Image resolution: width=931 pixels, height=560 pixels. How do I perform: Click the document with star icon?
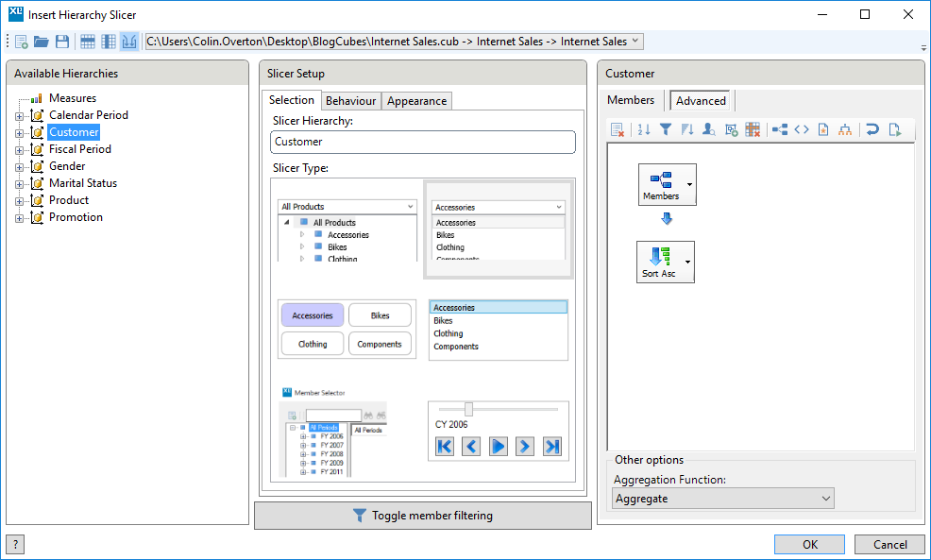(823, 129)
